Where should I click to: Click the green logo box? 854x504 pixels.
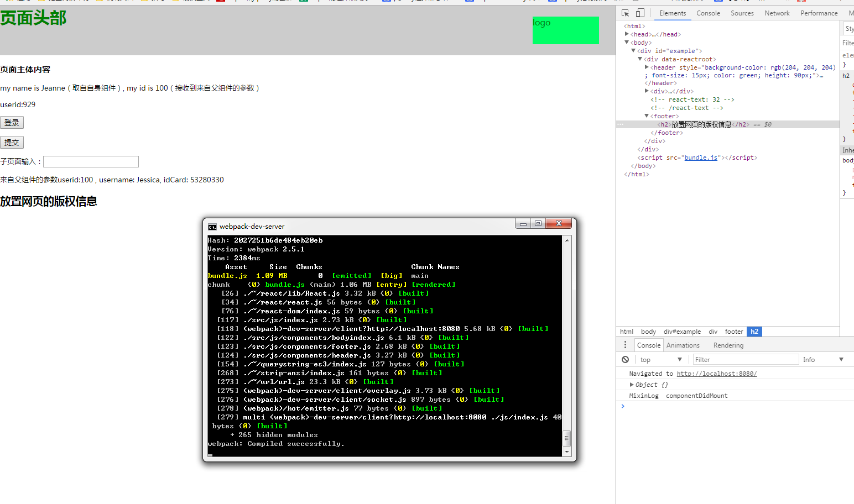point(566,30)
